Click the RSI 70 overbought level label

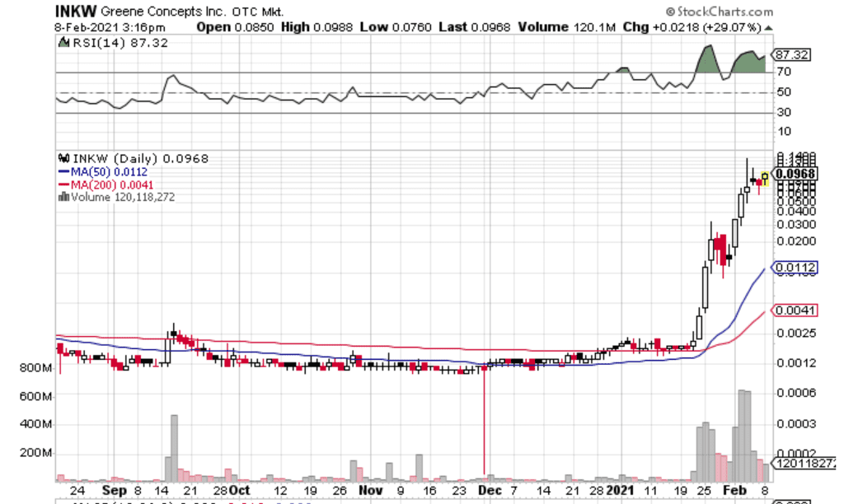coord(784,72)
